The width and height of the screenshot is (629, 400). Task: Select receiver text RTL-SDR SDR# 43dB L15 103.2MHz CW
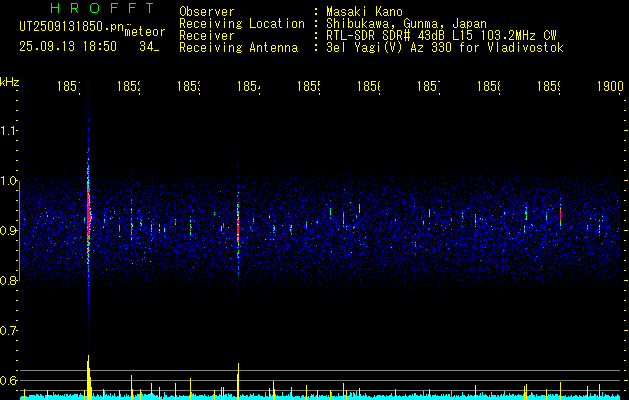pyautogui.click(x=441, y=36)
